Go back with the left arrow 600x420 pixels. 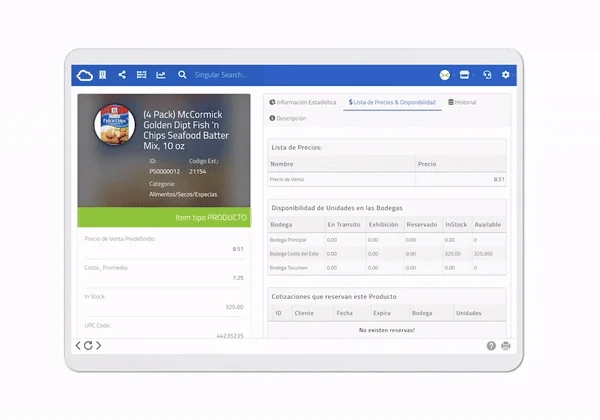(x=78, y=345)
